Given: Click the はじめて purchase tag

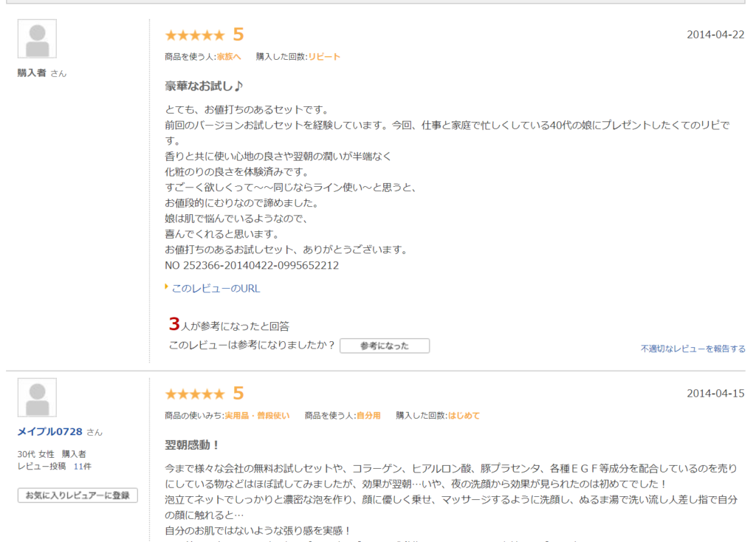Looking at the screenshot, I should pyautogui.click(x=464, y=416).
